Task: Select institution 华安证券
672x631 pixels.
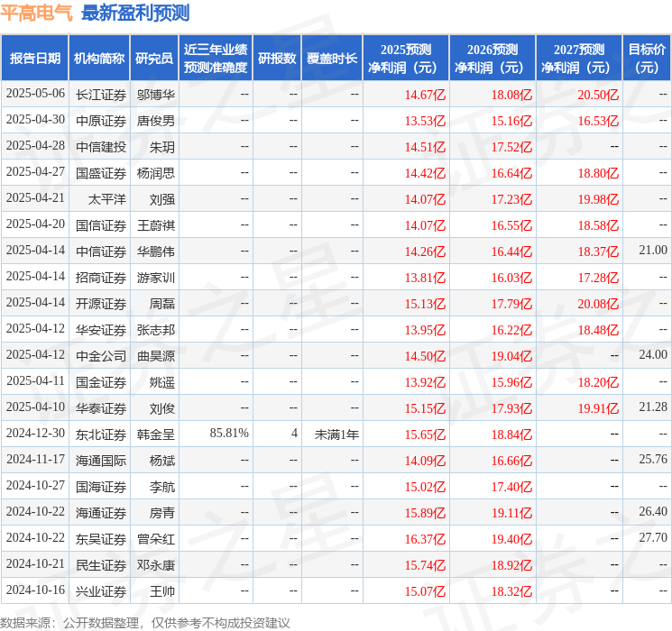Action: [x=101, y=330]
